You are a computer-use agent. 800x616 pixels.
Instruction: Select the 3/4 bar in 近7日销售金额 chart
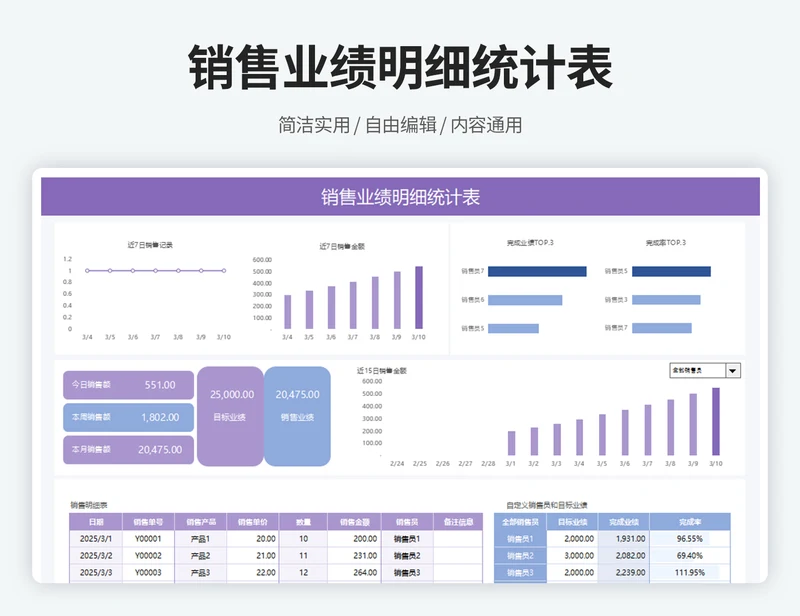coord(287,312)
